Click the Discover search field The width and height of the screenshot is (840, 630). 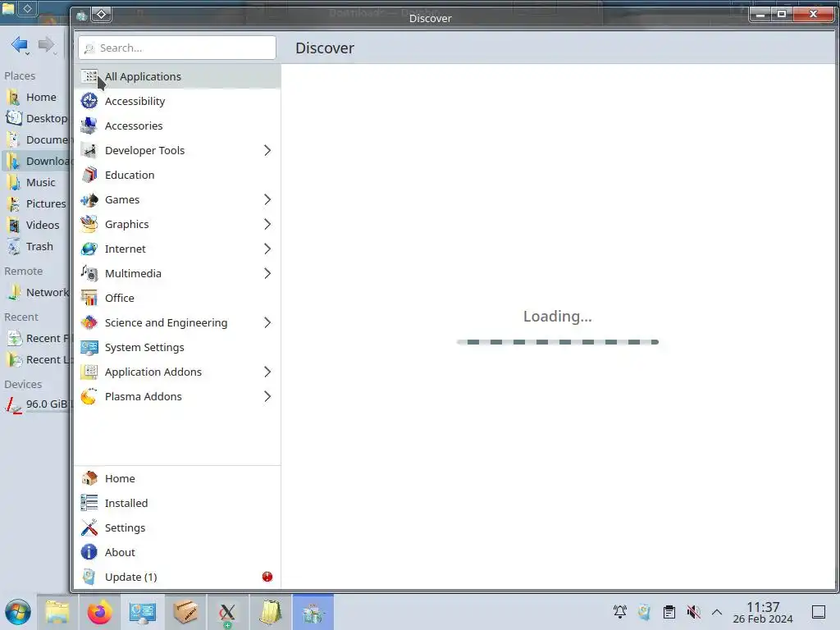177,48
